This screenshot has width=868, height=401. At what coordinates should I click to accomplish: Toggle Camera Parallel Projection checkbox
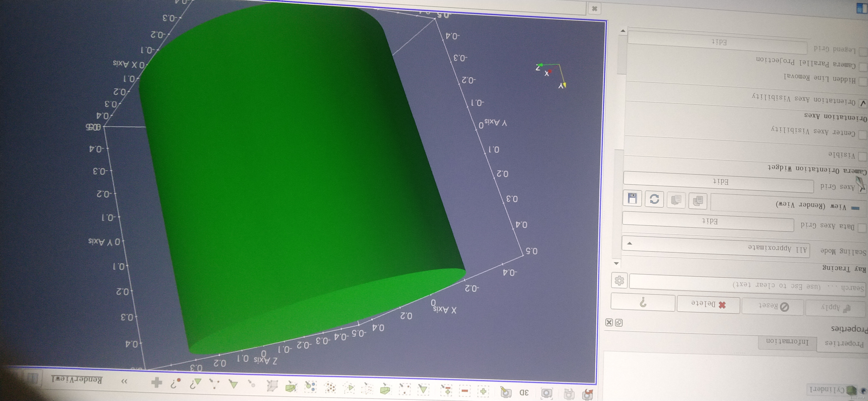click(x=863, y=67)
